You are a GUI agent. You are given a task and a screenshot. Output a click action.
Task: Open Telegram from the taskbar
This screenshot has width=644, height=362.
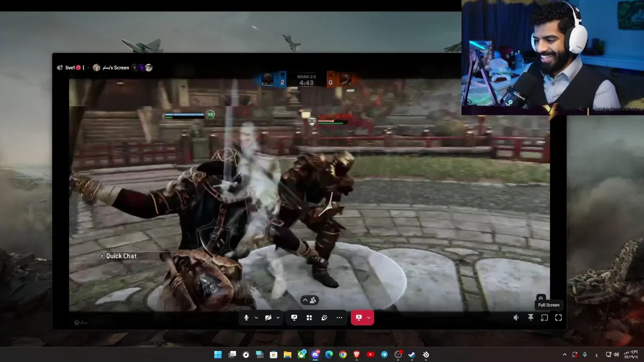(x=384, y=354)
